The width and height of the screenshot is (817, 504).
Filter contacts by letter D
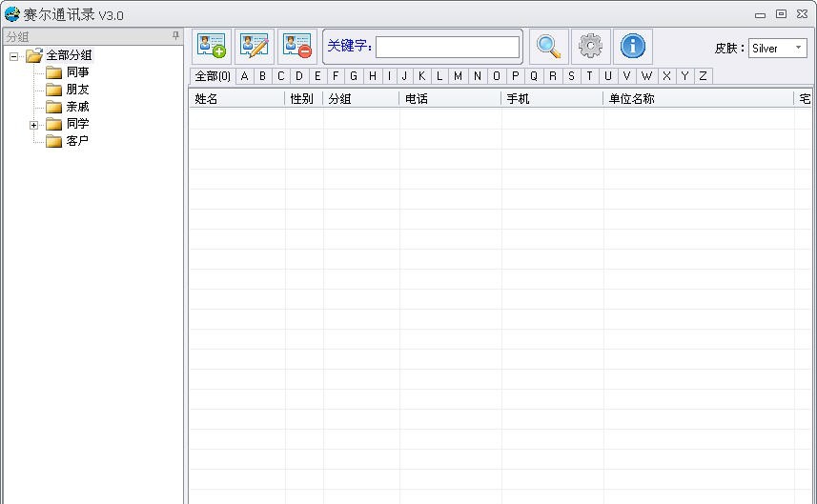point(299,76)
